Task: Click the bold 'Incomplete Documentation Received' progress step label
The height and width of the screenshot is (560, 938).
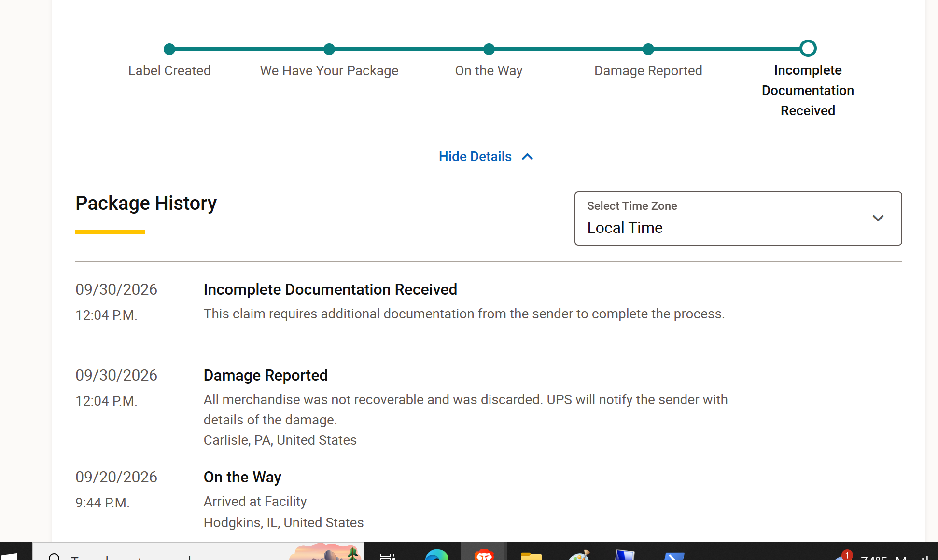Action: pyautogui.click(x=808, y=90)
